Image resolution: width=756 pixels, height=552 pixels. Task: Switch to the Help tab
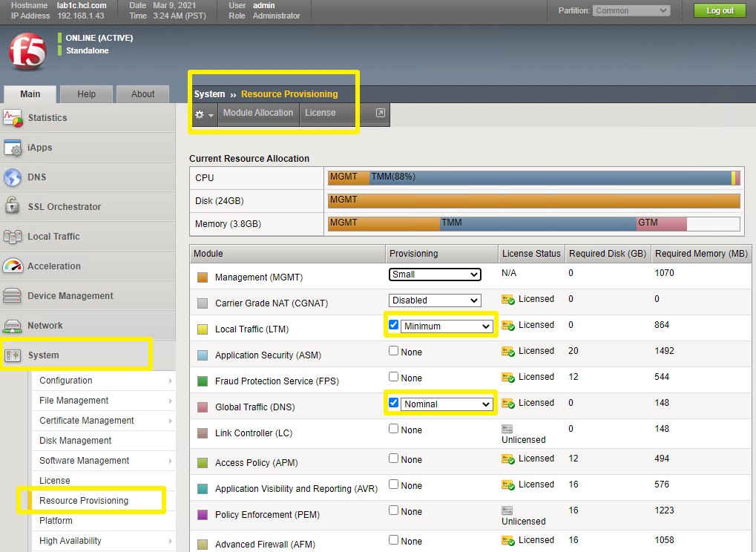coord(86,94)
